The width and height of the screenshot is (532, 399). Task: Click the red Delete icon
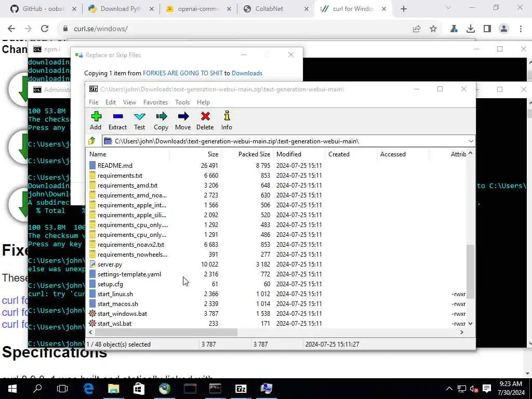pos(205,121)
